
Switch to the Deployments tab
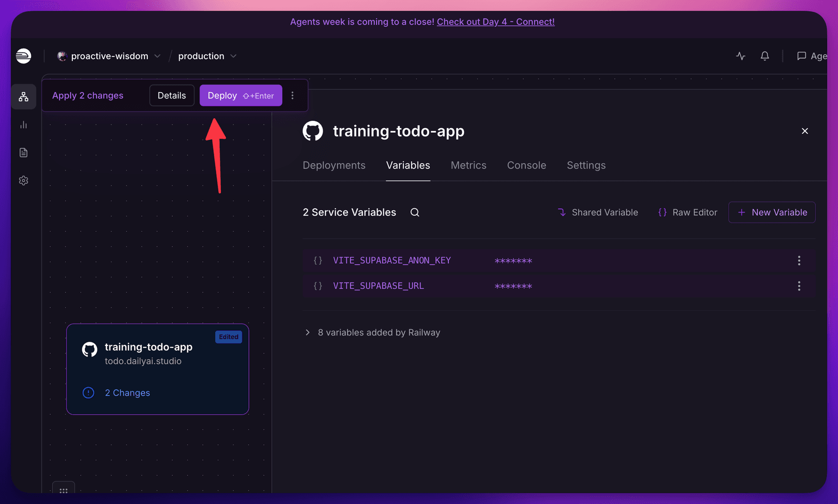tap(334, 165)
